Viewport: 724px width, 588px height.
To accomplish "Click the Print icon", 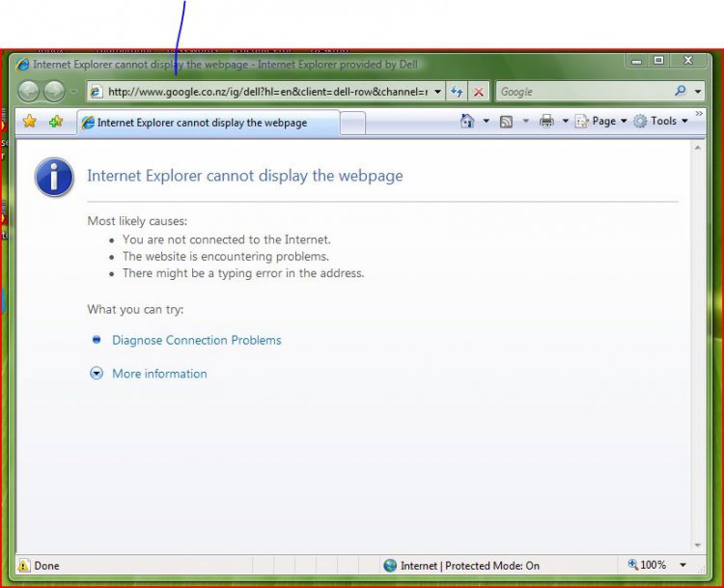I will 546,121.
